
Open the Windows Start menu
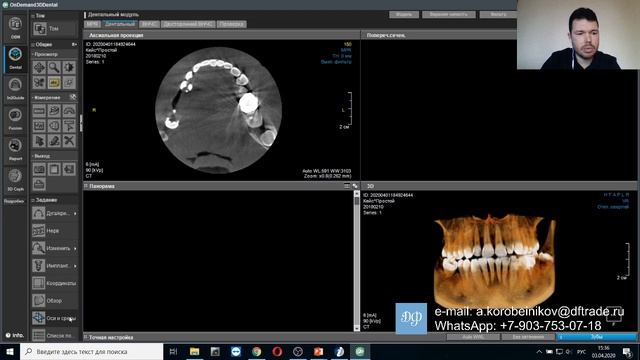click(10, 351)
